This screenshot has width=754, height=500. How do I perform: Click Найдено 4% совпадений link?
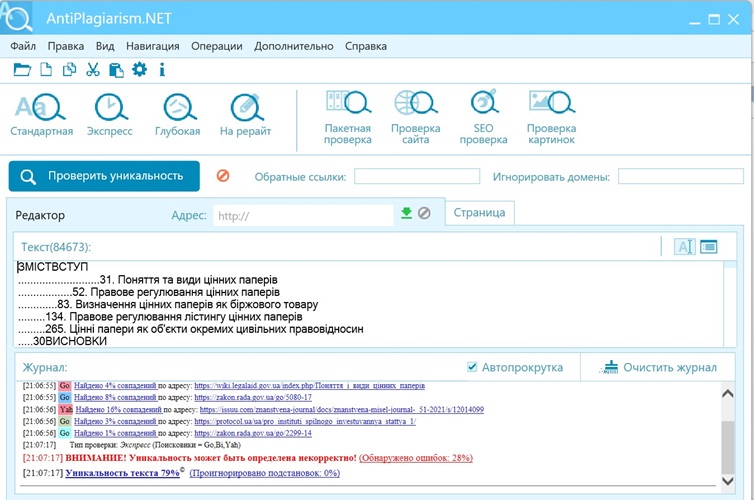pyautogui.click(x=115, y=386)
